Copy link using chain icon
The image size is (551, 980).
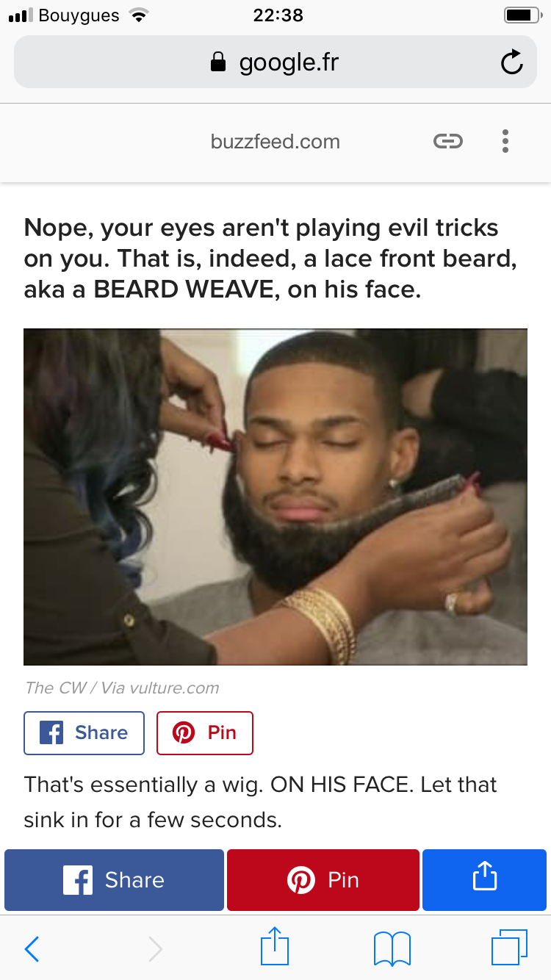point(447,141)
